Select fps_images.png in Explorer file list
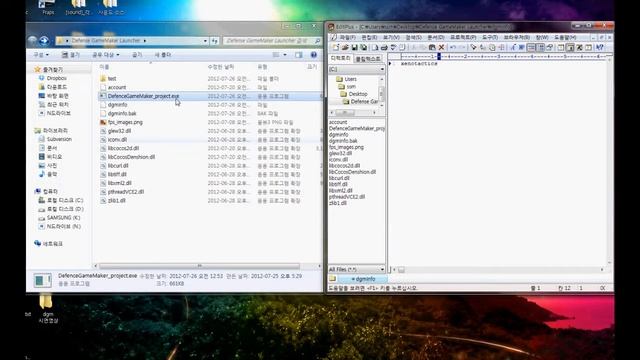This screenshot has height=360, width=640. (x=125, y=122)
